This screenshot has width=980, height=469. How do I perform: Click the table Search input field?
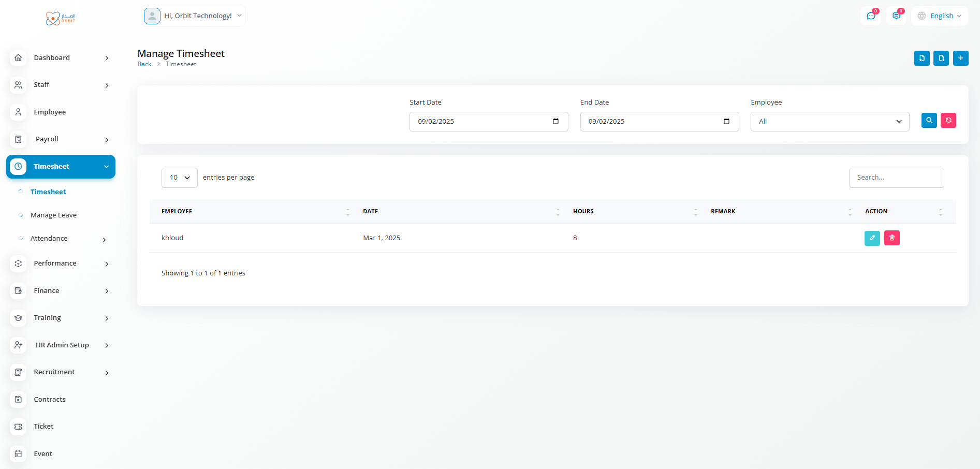pyautogui.click(x=896, y=178)
